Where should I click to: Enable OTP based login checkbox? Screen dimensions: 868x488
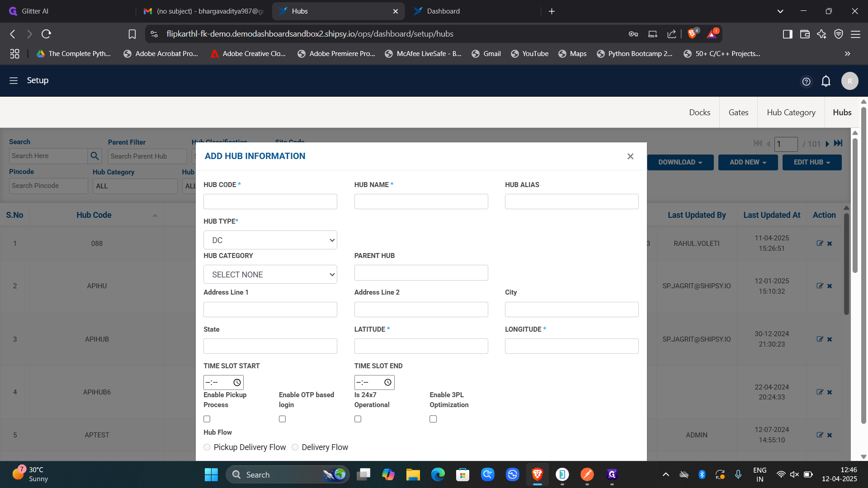point(283,419)
